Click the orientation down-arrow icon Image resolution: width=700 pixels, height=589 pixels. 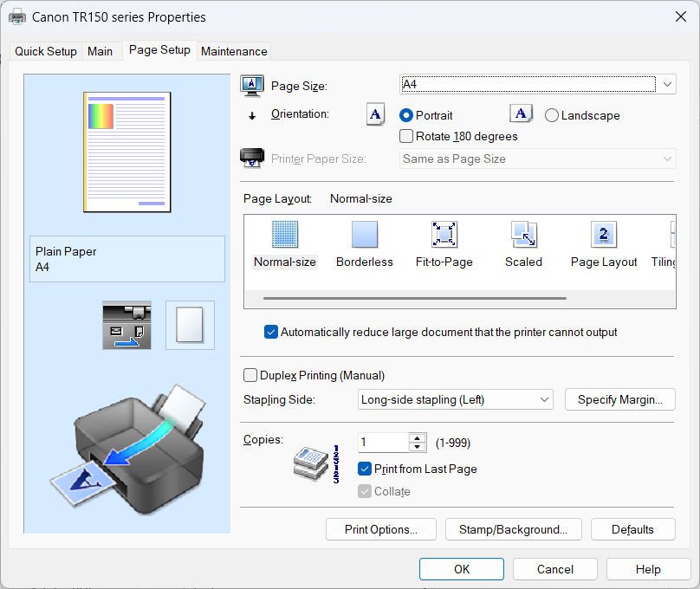252,116
